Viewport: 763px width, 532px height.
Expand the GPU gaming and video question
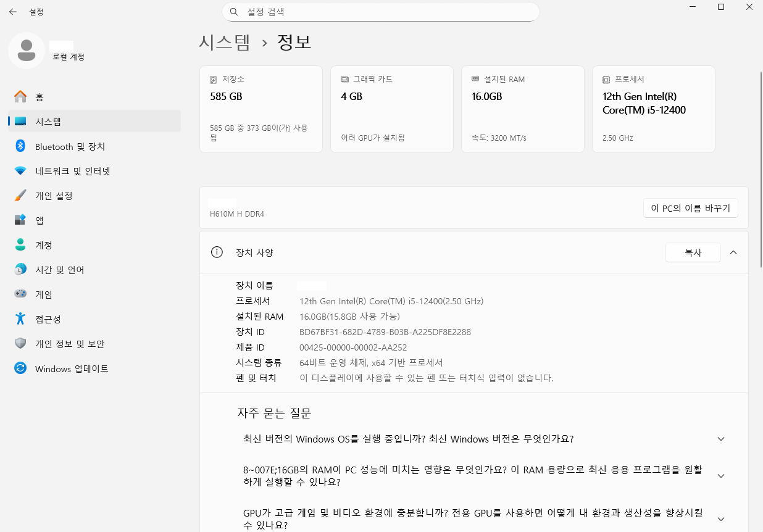point(720,519)
